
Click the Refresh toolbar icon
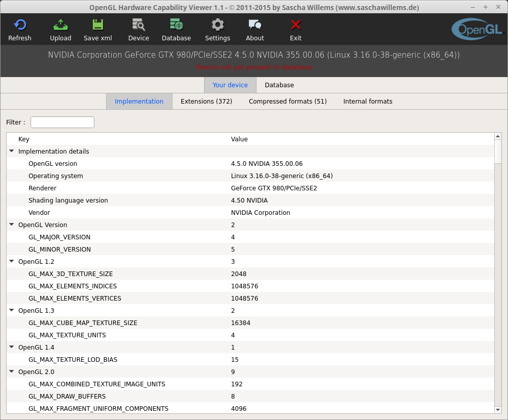20,25
